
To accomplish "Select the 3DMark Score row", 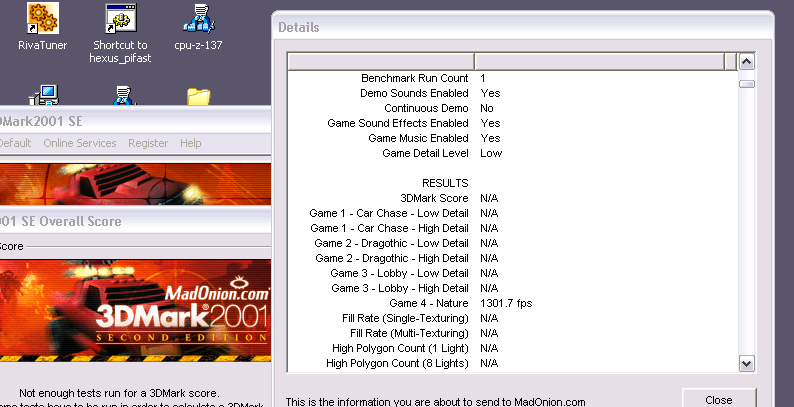I will coord(512,198).
